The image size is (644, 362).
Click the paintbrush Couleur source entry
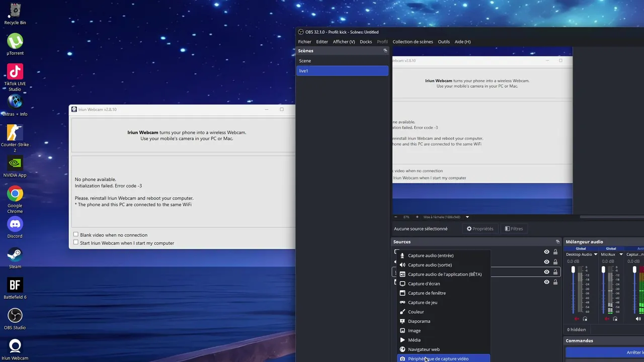(x=443, y=312)
